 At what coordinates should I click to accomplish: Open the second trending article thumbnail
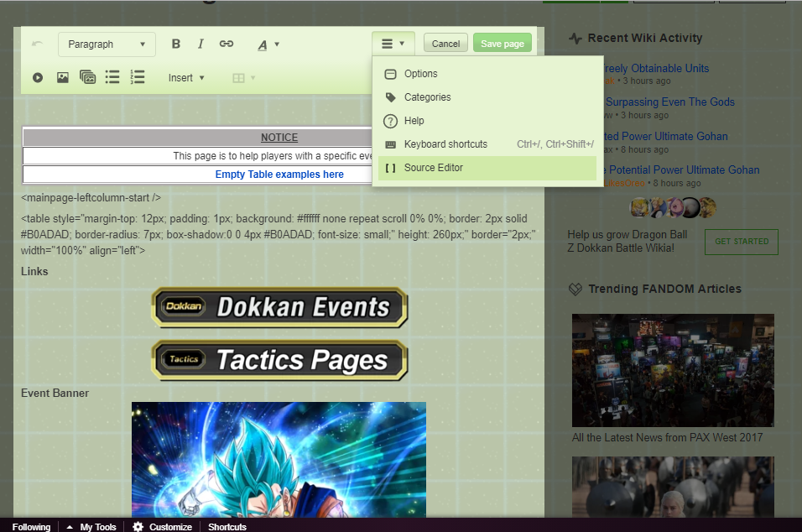point(673,487)
